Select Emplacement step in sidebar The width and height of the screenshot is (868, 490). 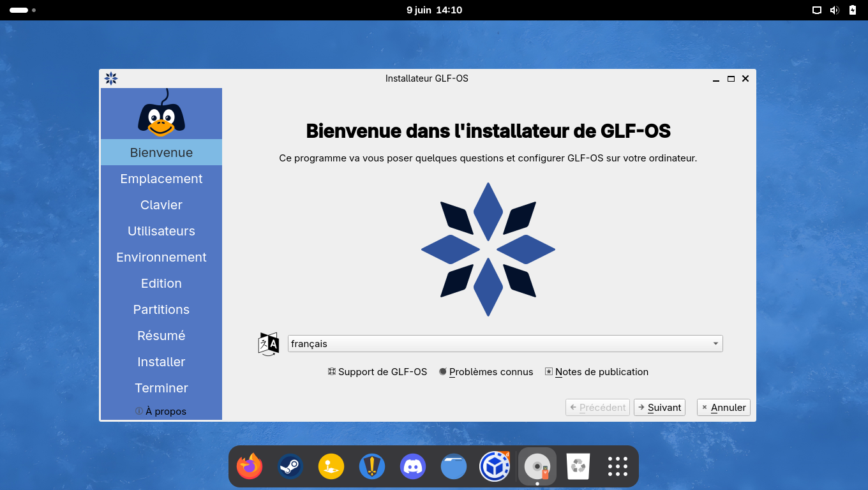(x=161, y=179)
